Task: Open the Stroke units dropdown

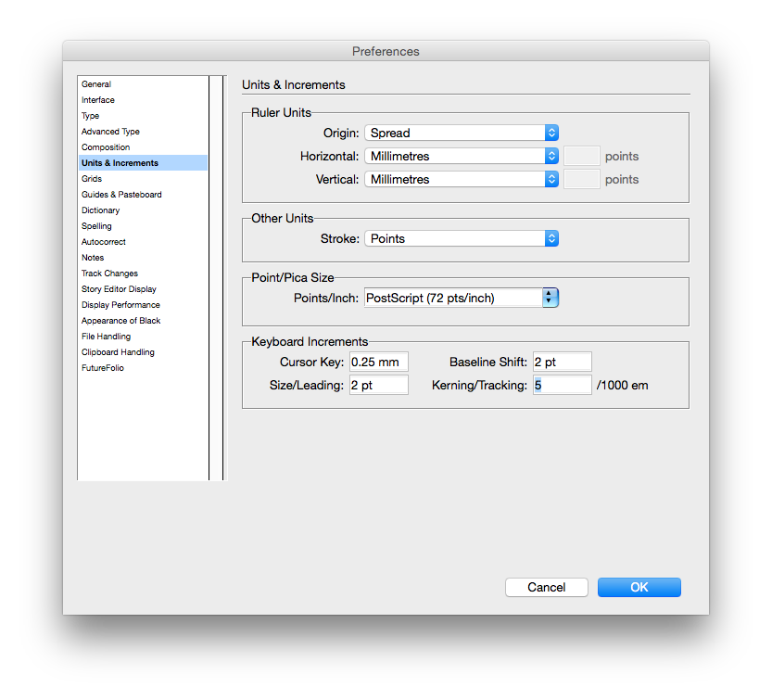Action: [462, 238]
